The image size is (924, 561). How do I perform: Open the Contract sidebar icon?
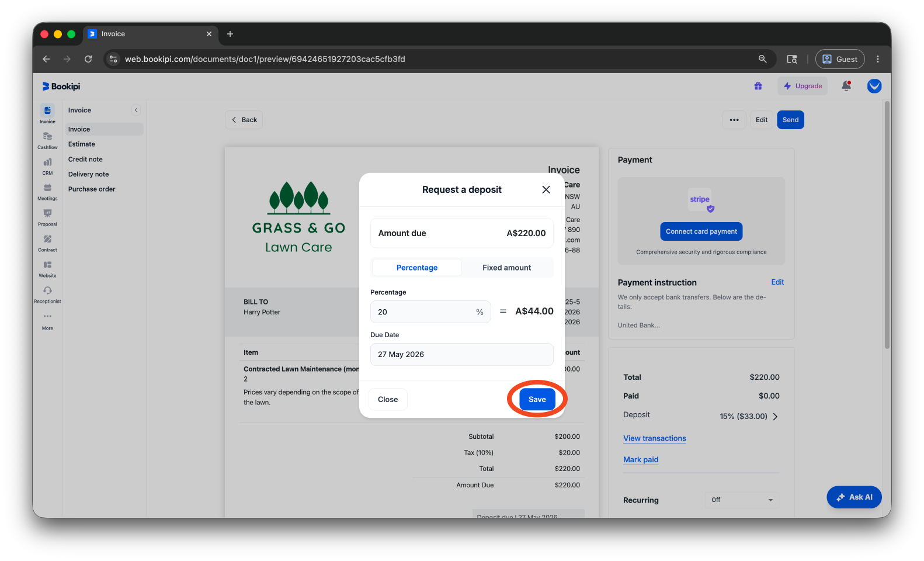(47, 243)
